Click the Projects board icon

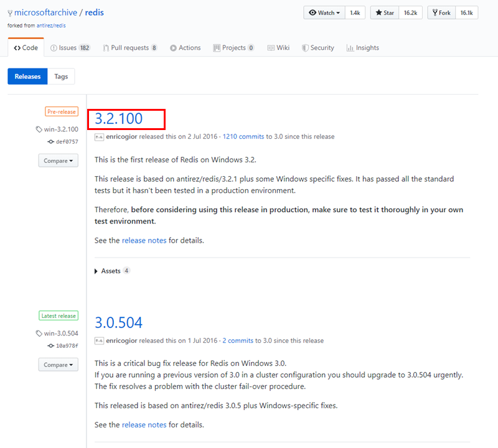coord(217,48)
